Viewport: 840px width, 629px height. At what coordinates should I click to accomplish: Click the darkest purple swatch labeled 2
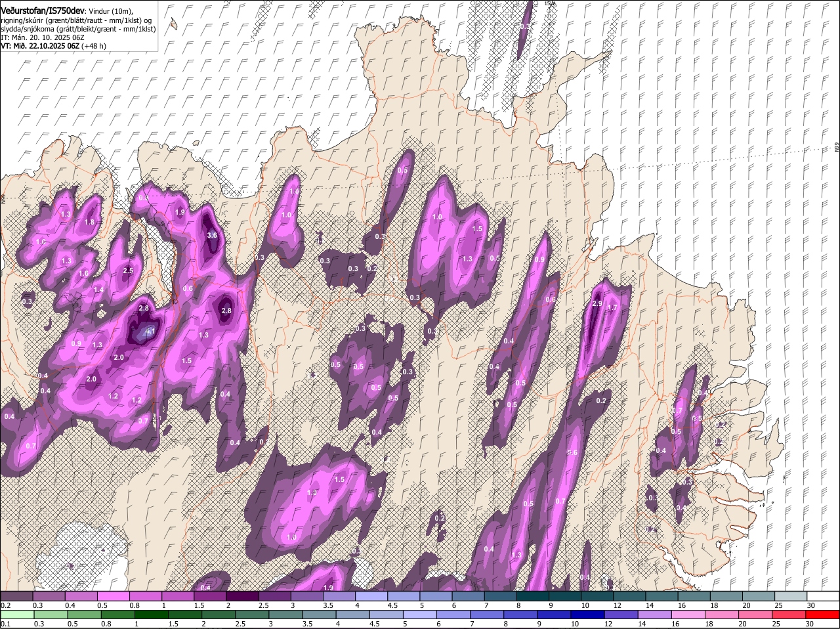click(242, 596)
